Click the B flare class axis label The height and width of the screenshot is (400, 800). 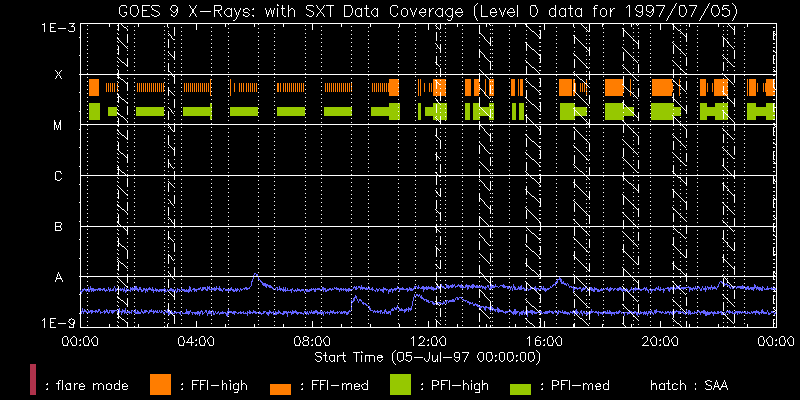(x=58, y=227)
